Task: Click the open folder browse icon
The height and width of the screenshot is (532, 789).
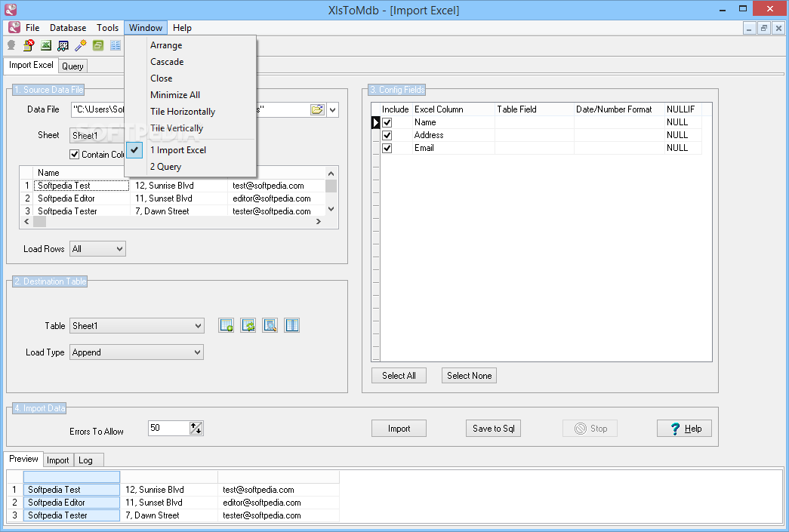Action: (317, 109)
